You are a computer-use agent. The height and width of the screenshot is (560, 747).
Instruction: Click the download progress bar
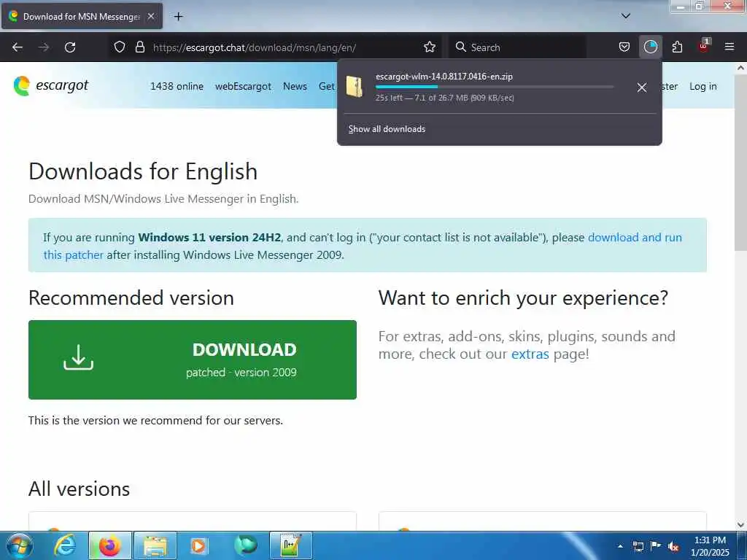pos(494,87)
